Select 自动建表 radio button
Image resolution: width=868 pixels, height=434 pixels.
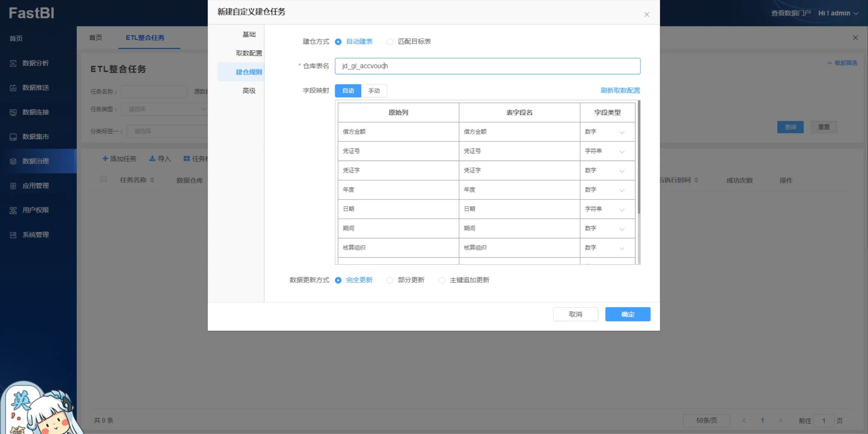pyautogui.click(x=338, y=41)
